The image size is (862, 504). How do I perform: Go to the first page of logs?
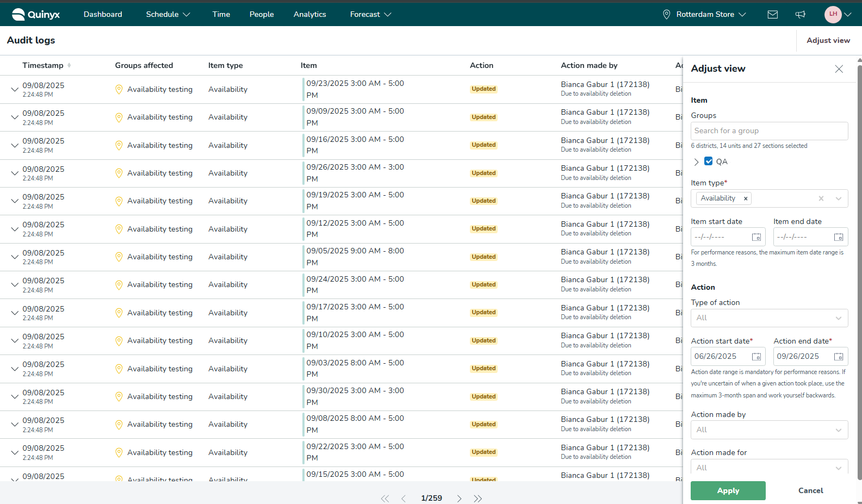(x=385, y=499)
